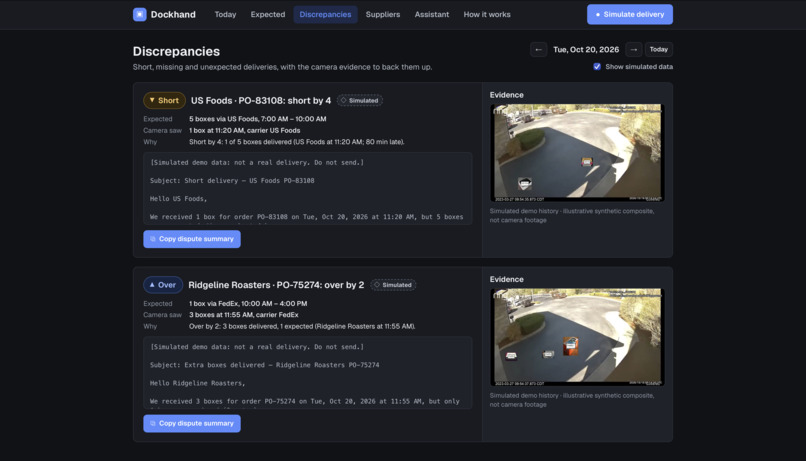Click the Dockhand logo icon
The width and height of the screenshot is (806, 461).
click(x=139, y=14)
